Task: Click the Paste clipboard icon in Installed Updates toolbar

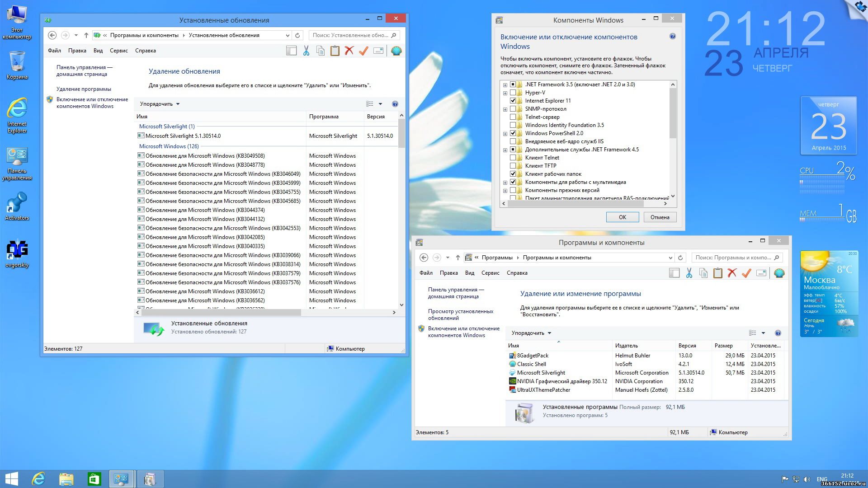Action: click(335, 51)
